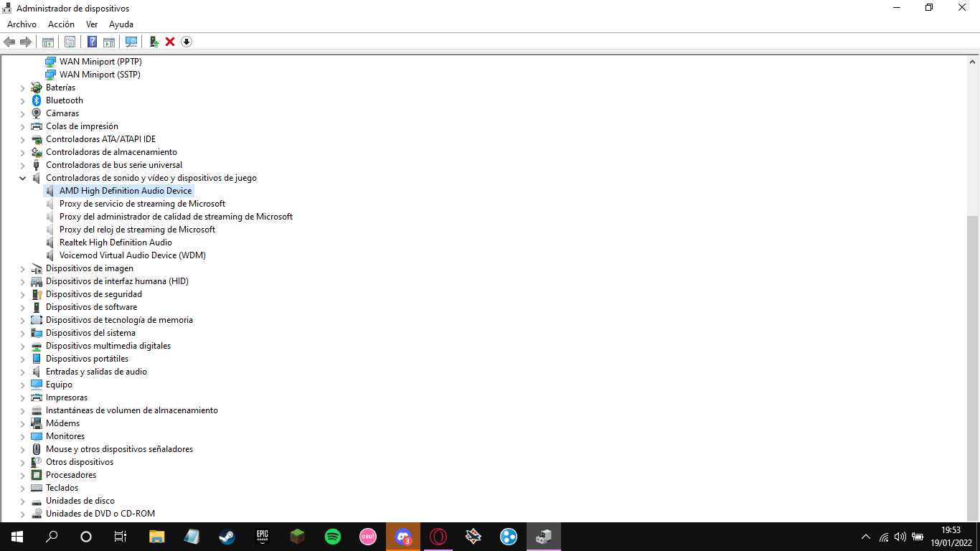Image resolution: width=980 pixels, height=551 pixels.
Task: Expand Dispositivos de imagen node
Action: click(x=22, y=268)
